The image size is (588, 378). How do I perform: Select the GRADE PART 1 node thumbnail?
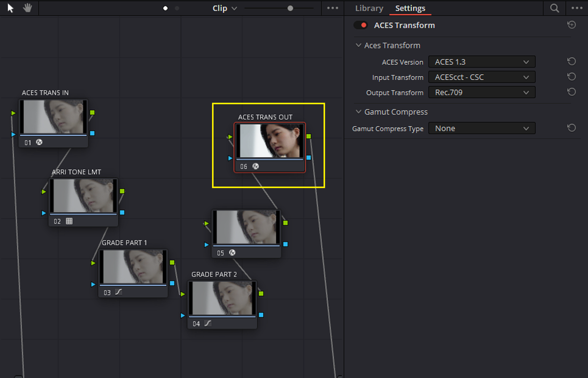(x=133, y=267)
